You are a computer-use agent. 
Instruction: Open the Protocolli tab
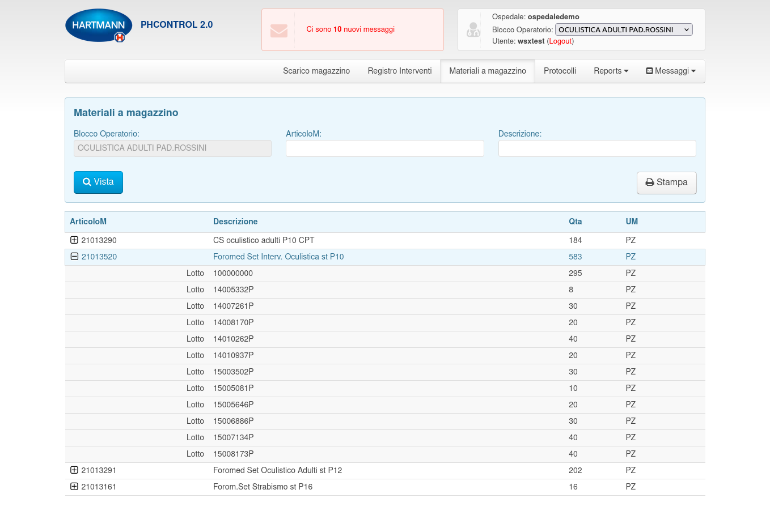tap(560, 71)
